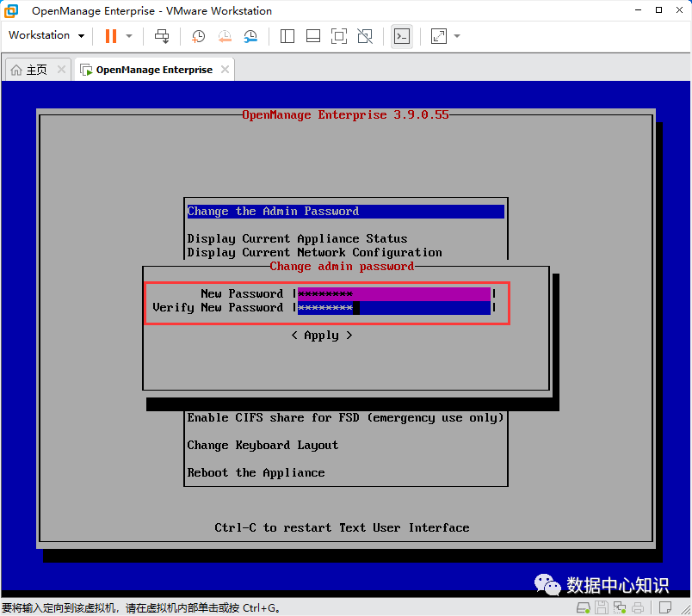Focus the Verify New Password field
This screenshot has width=692, height=616.
click(393, 308)
